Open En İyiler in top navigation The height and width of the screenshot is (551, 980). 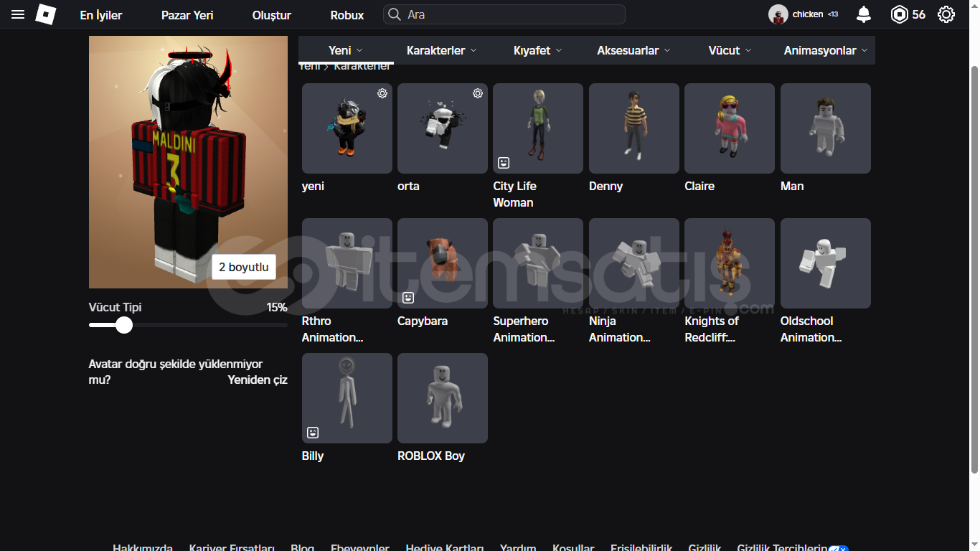101,15
